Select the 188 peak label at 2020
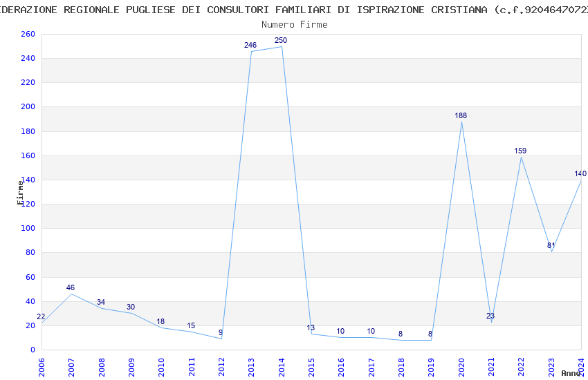The height and width of the screenshot is (380, 588). click(x=461, y=115)
